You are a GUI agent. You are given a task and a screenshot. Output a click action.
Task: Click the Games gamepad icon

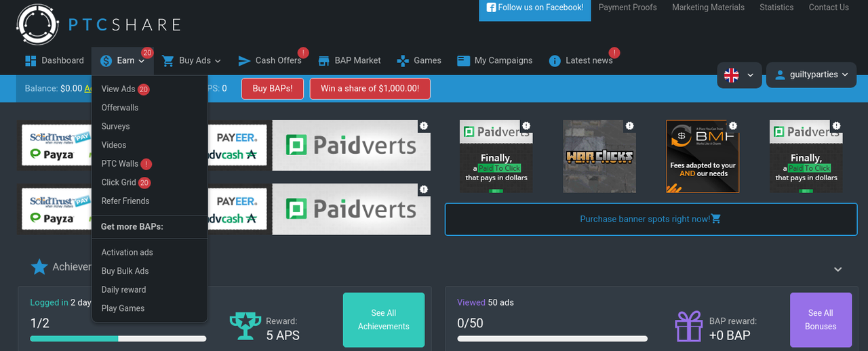[403, 60]
